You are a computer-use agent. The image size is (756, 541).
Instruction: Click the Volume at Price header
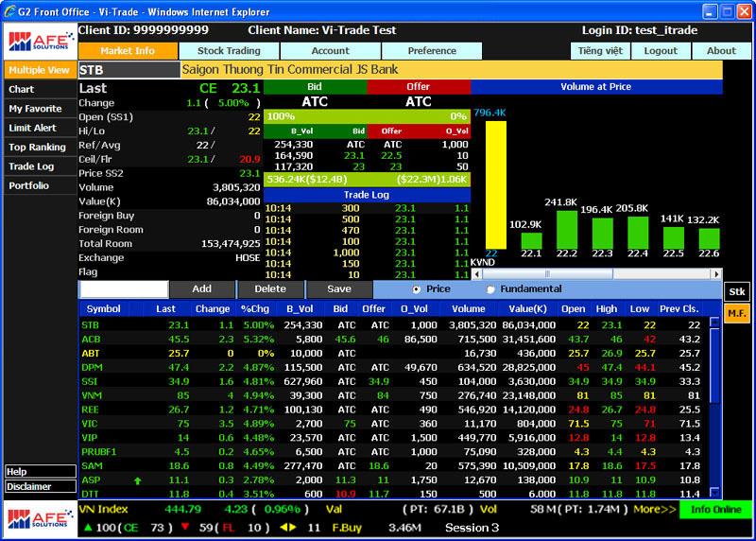tap(596, 87)
